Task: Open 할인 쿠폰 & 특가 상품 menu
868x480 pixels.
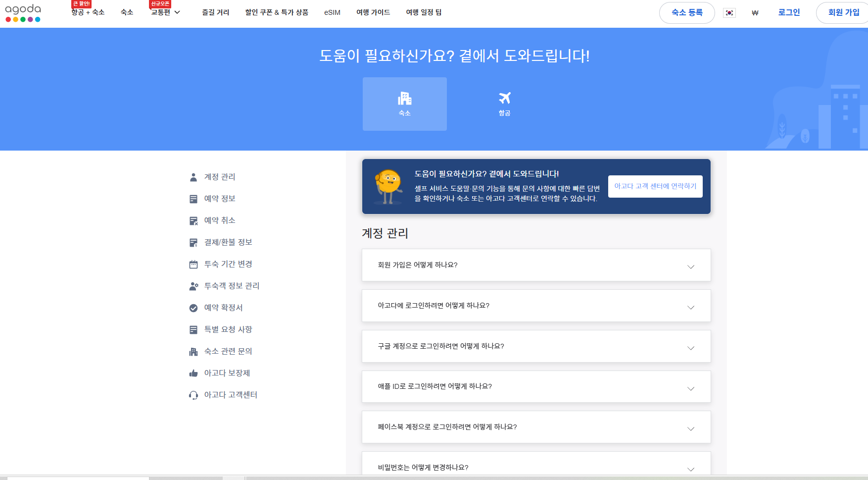Action: coord(277,12)
